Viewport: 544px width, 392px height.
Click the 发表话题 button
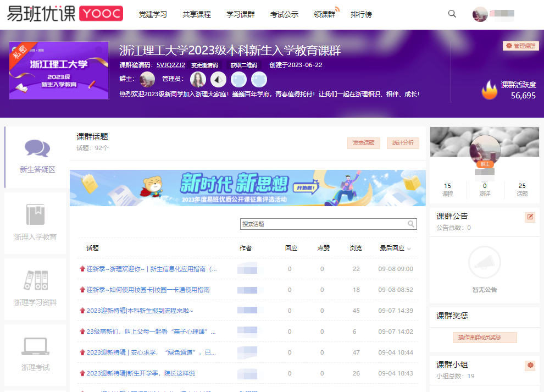[363, 143]
